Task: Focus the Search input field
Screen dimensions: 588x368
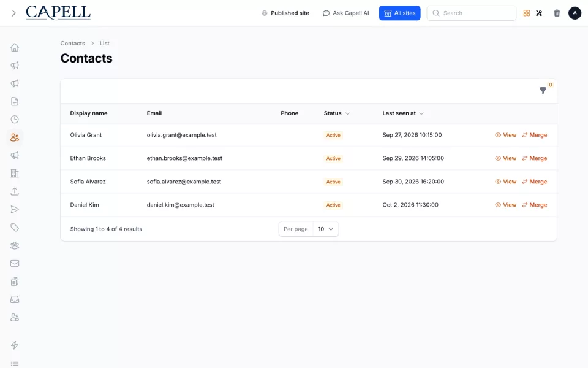Action: tap(472, 13)
